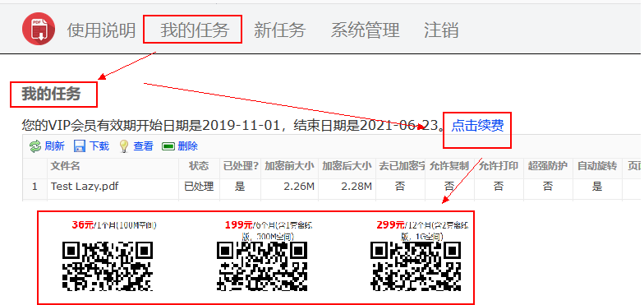
Task: Click the green delete bar icon
Action: pyautogui.click(x=168, y=146)
